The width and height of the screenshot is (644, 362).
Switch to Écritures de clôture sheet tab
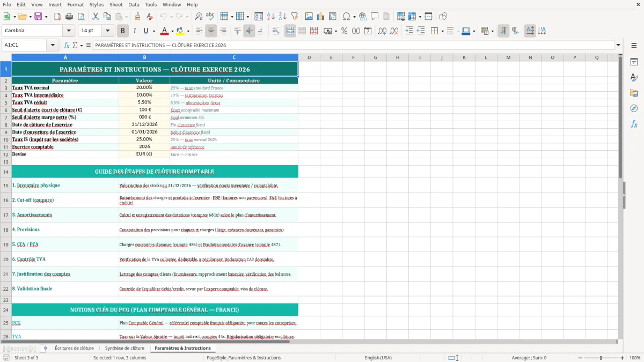[x=74, y=348]
